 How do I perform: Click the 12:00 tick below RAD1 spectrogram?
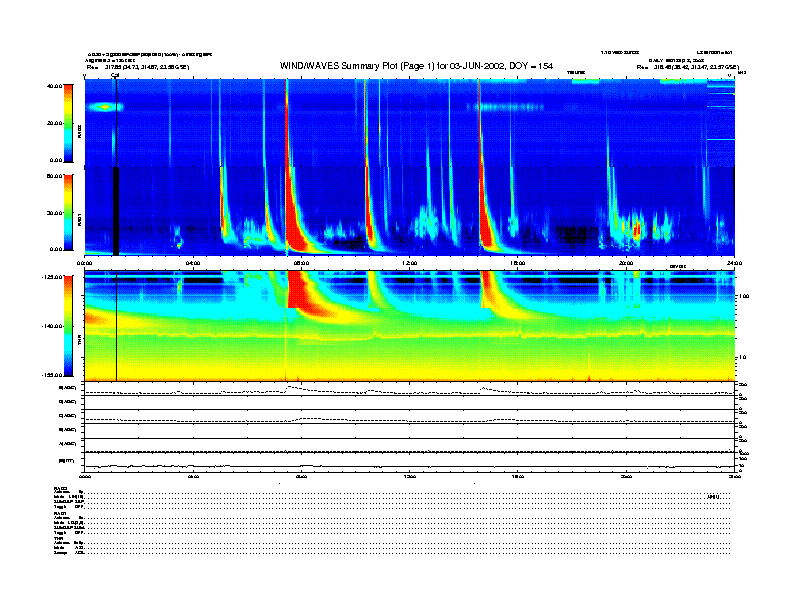[410, 263]
